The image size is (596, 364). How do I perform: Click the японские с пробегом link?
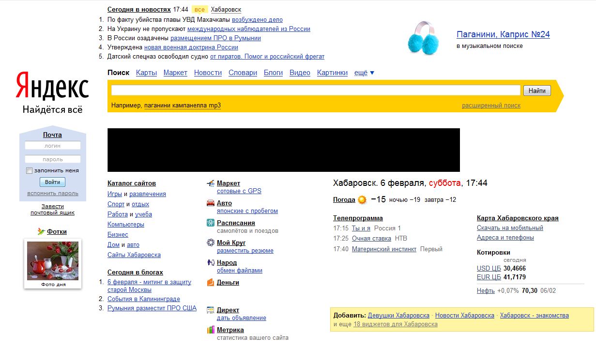coord(247,211)
